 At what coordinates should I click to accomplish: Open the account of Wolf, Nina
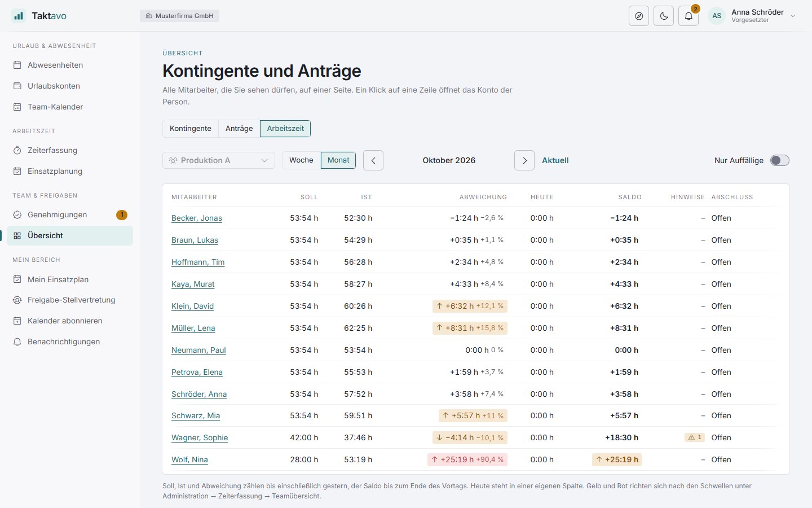189,459
